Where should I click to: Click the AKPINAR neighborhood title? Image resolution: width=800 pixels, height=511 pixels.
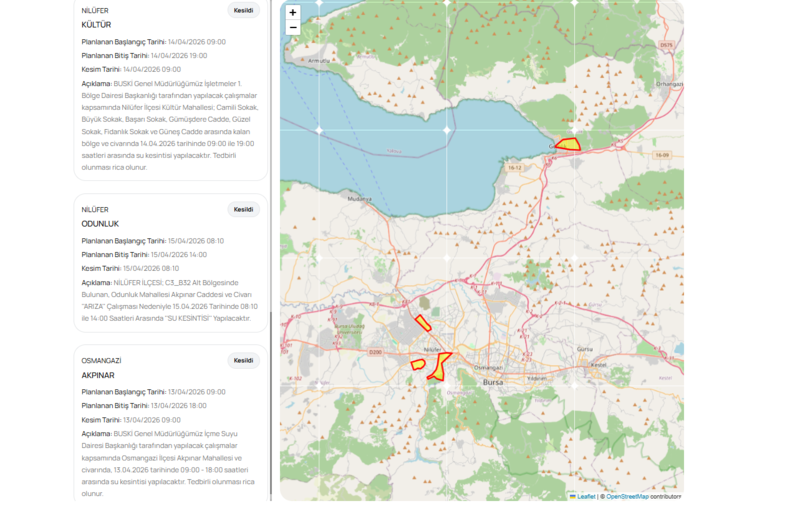click(x=98, y=375)
